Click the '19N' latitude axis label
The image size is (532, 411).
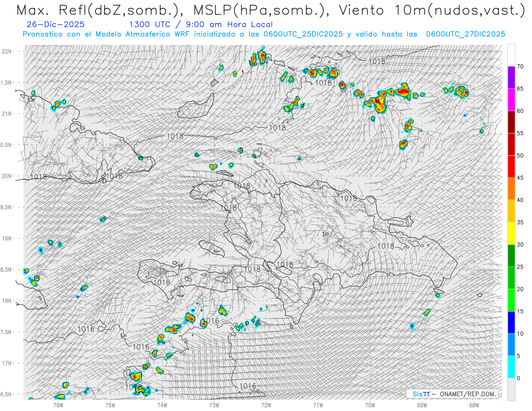click(8, 239)
